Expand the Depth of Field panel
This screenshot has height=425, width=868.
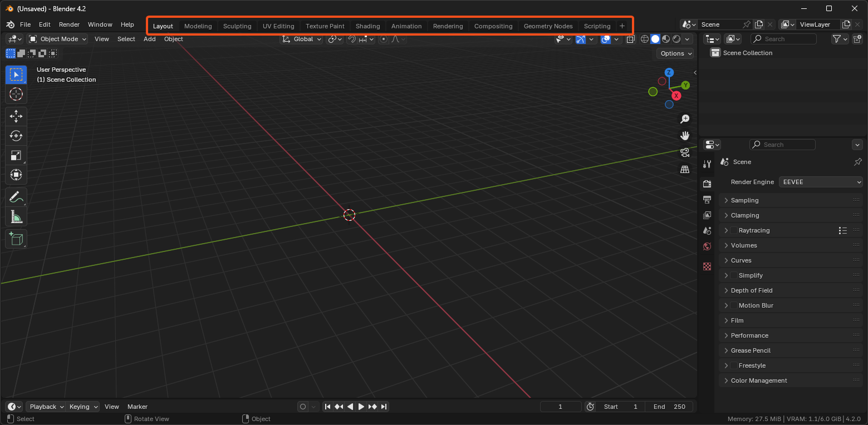[791, 290]
